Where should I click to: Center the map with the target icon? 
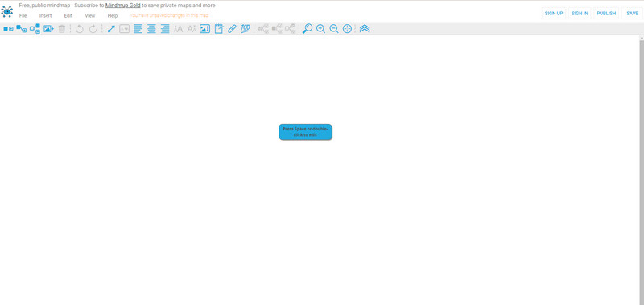[347, 29]
